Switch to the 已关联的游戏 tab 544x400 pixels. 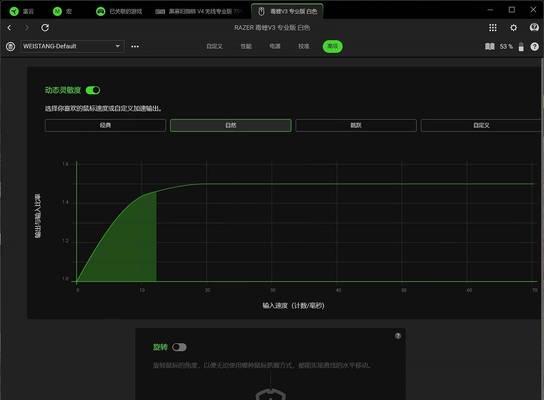(119, 11)
